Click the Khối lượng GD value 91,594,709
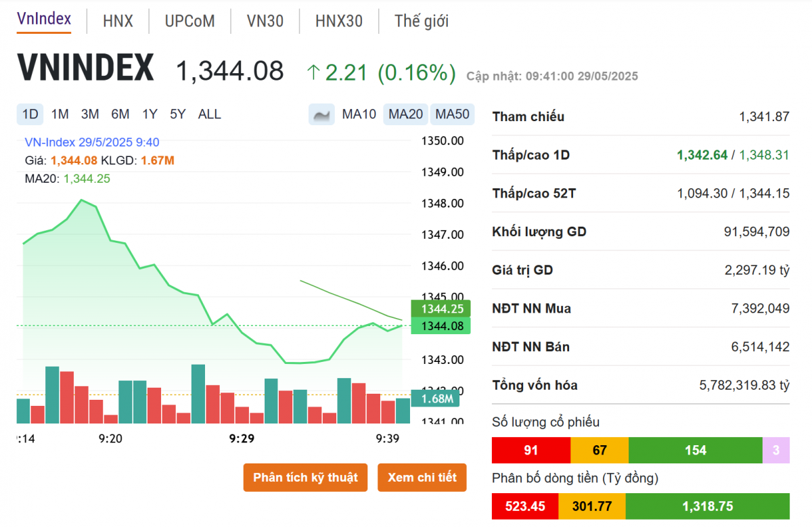The height and width of the screenshot is (527, 812). pyautogui.click(x=757, y=232)
